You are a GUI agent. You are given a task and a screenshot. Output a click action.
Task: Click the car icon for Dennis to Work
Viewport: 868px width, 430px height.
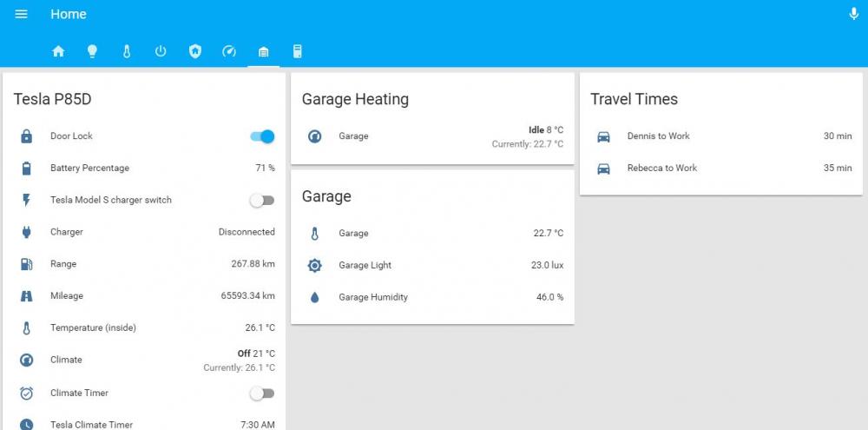click(603, 136)
